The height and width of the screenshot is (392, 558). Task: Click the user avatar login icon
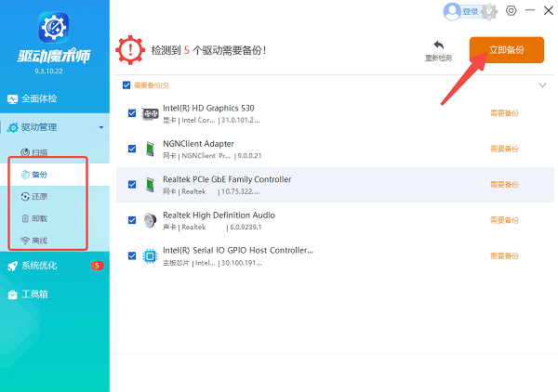(x=452, y=11)
